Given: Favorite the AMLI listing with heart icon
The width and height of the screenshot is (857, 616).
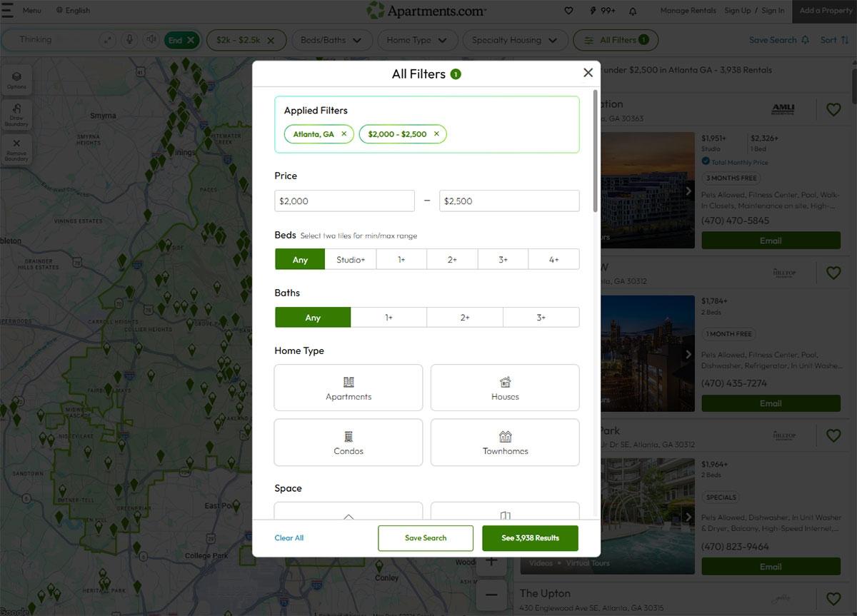Looking at the screenshot, I should pos(833,110).
